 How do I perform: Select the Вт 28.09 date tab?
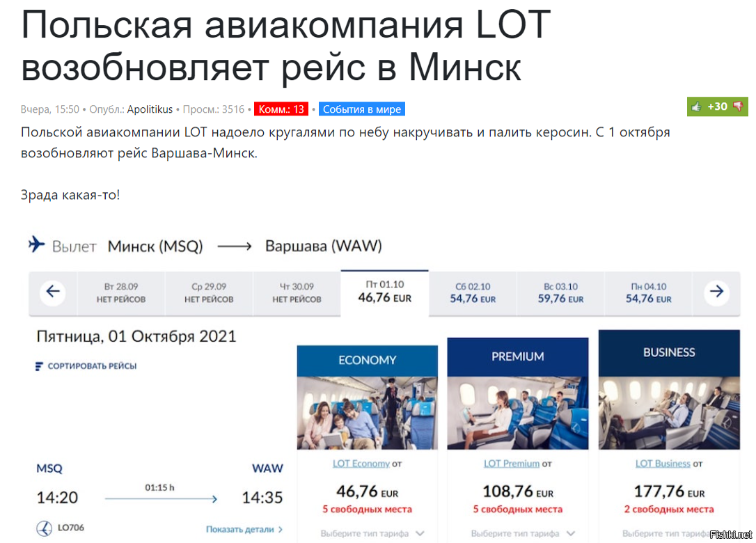[x=121, y=292]
